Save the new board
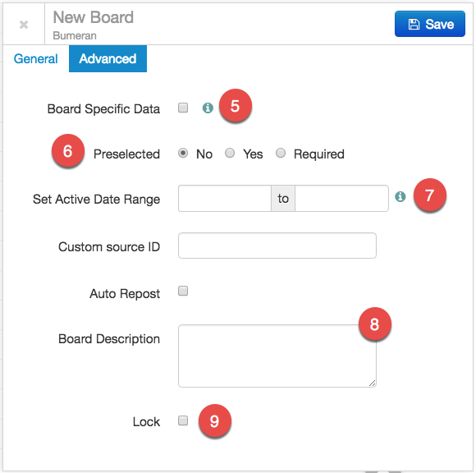Image resolution: width=476 pixels, height=473 pixels. click(x=429, y=24)
